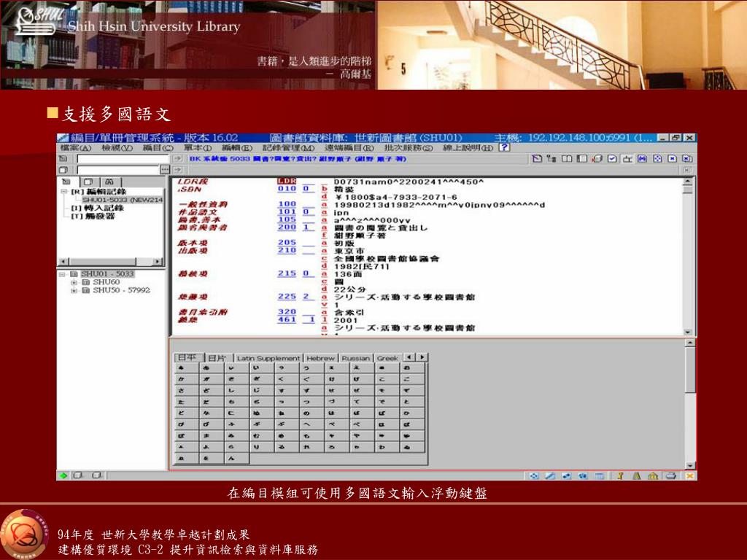Collapse the SHU01 - 5033 node
747x560 pixels.
(x=62, y=274)
